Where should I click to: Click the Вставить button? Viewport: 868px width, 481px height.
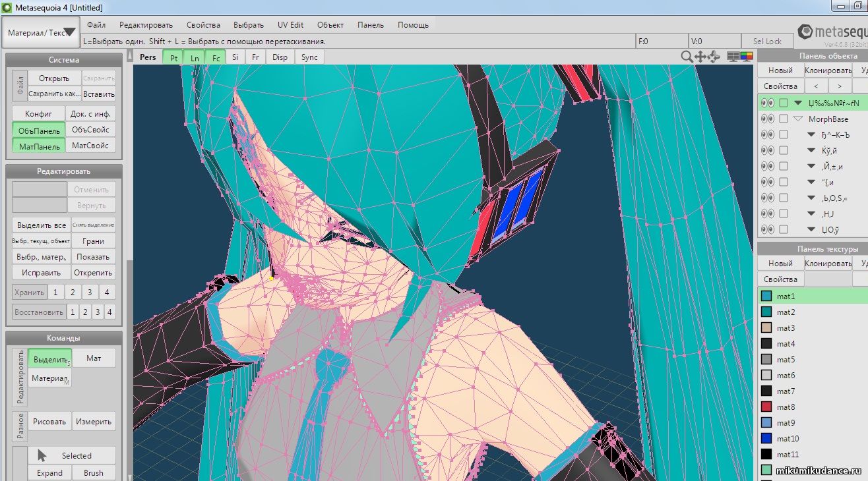pos(99,94)
